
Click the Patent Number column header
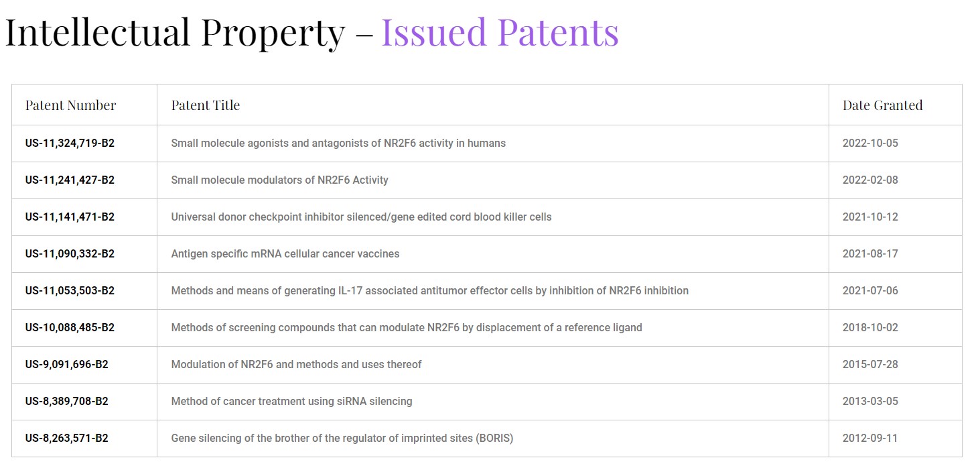point(70,105)
